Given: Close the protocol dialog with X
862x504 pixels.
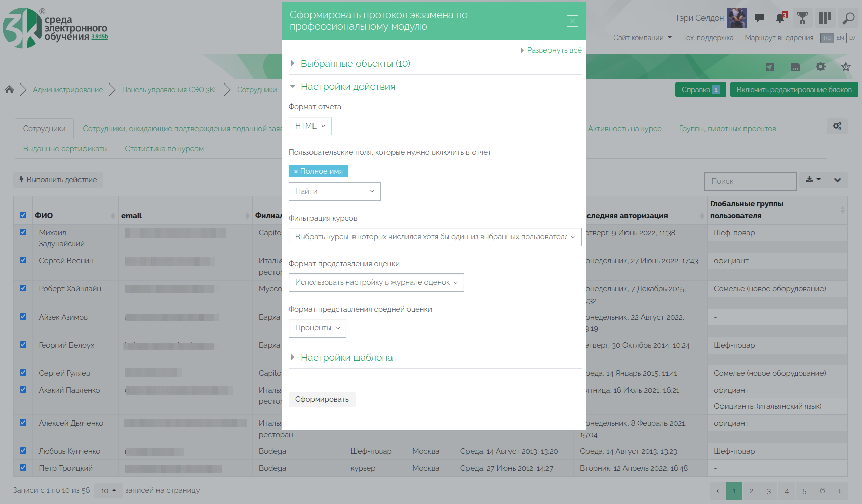Looking at the screenshot, I should [572, 21].
